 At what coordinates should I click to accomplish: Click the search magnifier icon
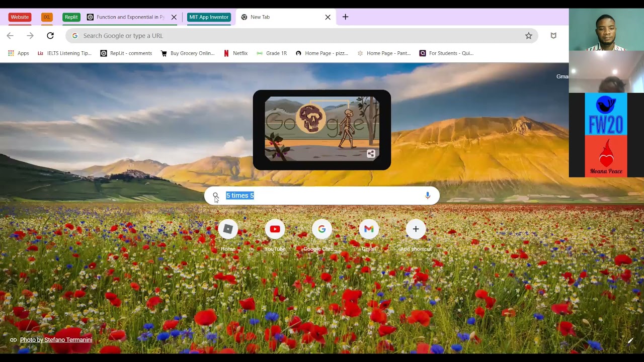(216, 196)
